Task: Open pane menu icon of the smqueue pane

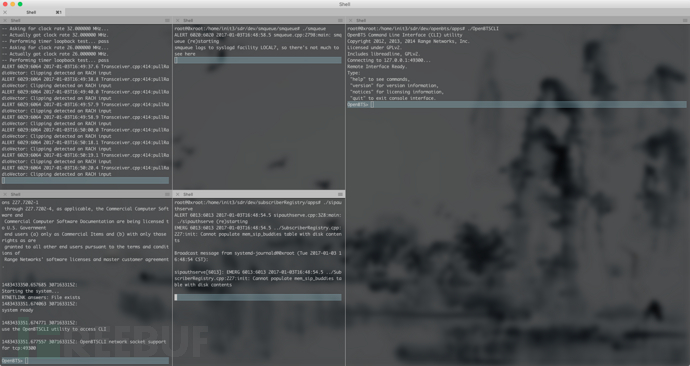Action: pos(340,21)
